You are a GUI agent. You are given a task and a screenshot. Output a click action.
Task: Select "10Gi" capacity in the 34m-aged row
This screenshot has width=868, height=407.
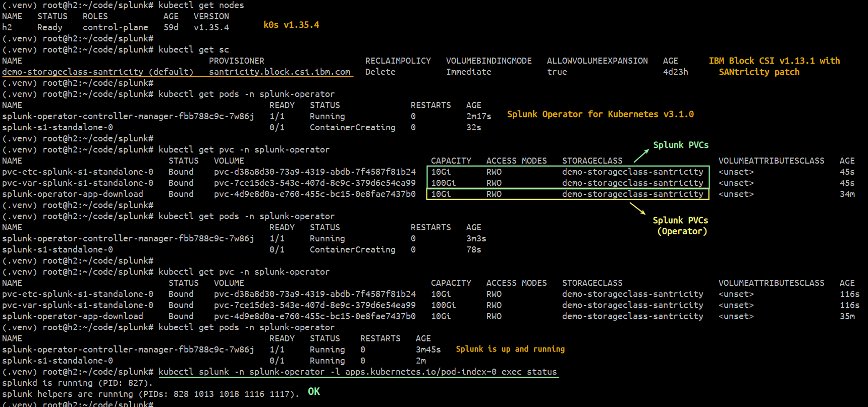point(441,194)
